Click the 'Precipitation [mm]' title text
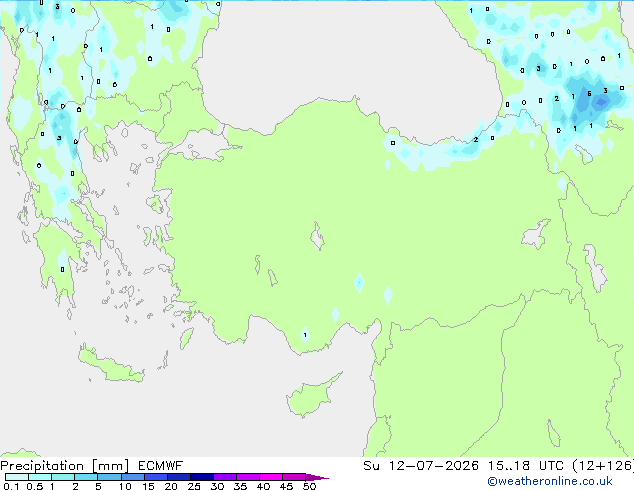Image resolution: width=634 pixels, height=490 pixels. click(65, 466)
